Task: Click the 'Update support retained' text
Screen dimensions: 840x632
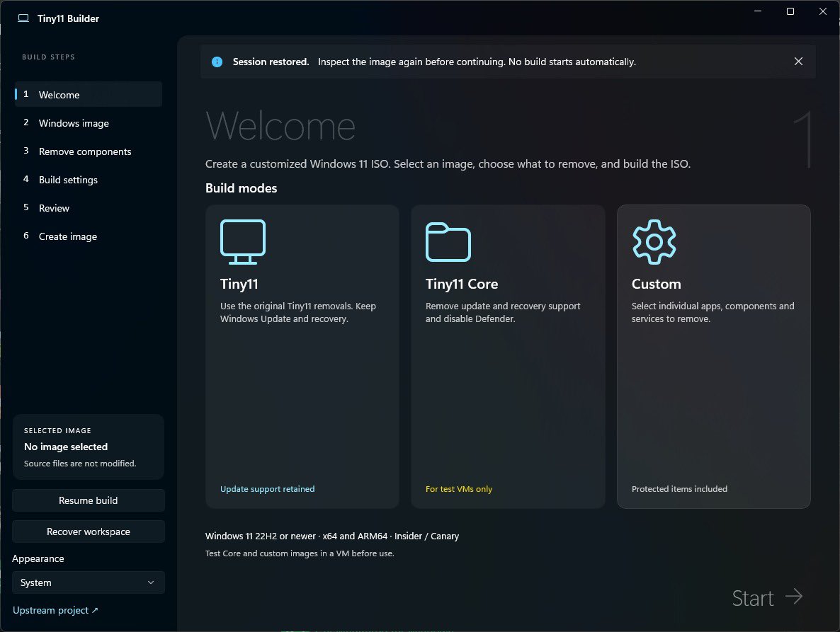Action: pos(267,489)
